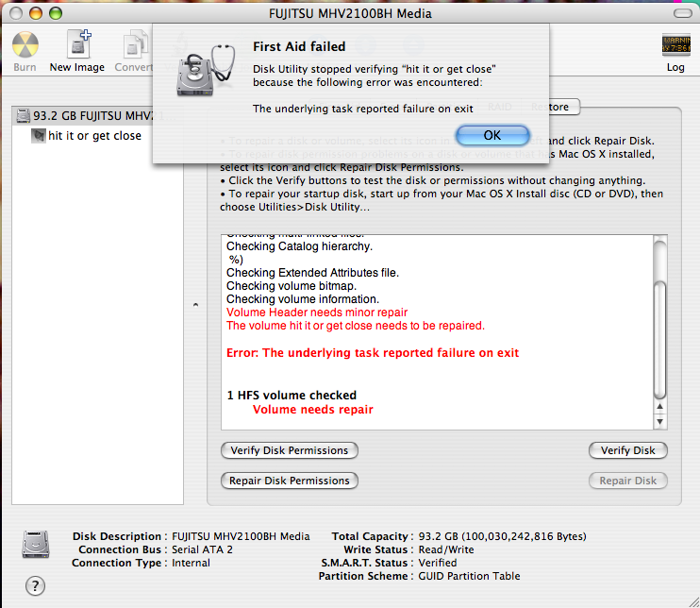Click the red close window button
This screenshot has height=608, width=700.
[16, 13]
